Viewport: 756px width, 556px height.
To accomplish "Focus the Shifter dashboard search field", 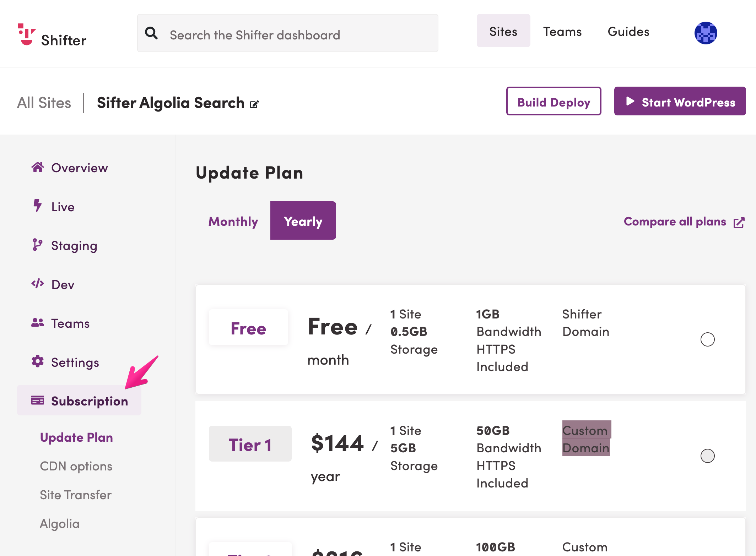I will (x=288, y=33).
